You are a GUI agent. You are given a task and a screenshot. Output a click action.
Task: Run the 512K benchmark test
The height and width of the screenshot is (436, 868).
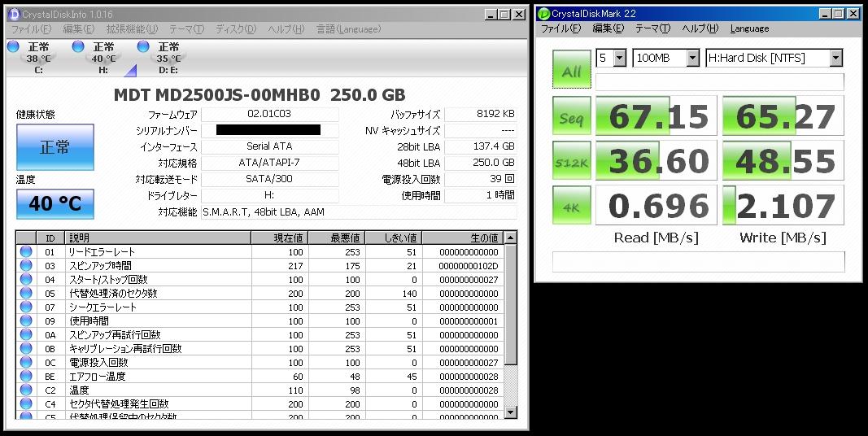point(572,160)
